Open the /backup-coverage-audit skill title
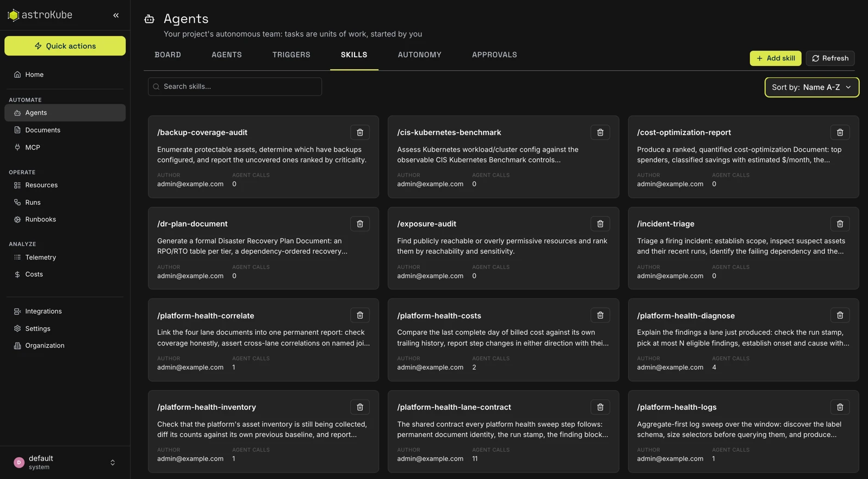Viewport: 868px width, 479px height. [x=202, y=132]
